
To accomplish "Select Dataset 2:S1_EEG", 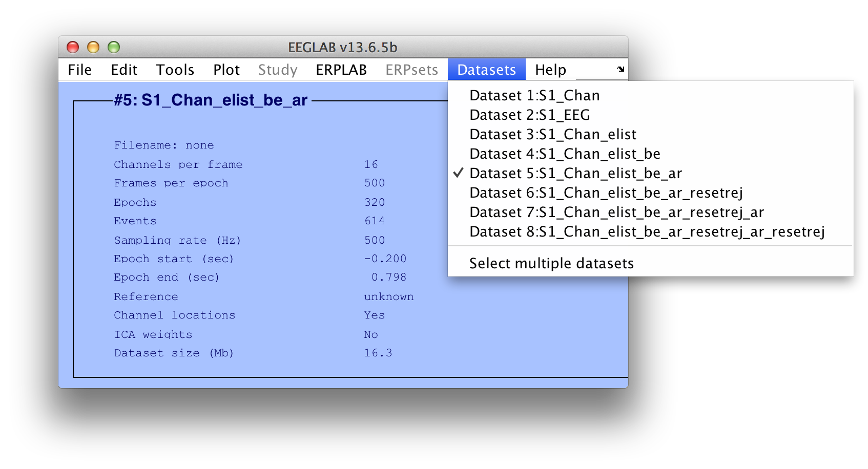I will tap(651, 115).
